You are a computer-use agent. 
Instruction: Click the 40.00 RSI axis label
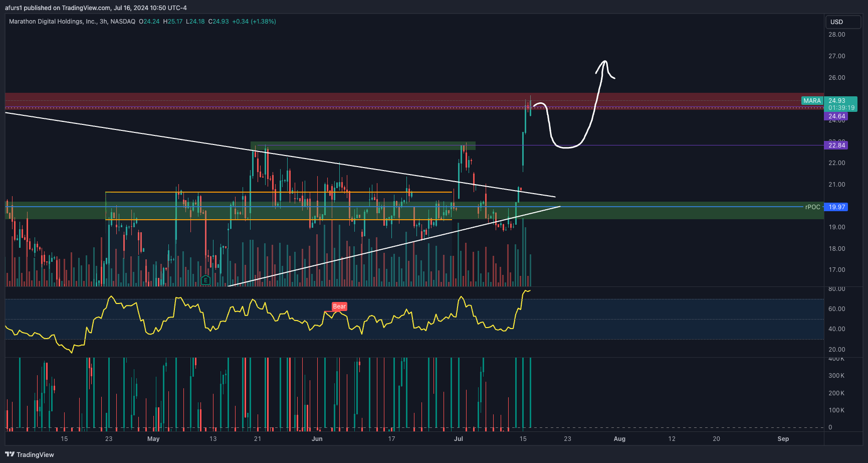pos(837,329)
